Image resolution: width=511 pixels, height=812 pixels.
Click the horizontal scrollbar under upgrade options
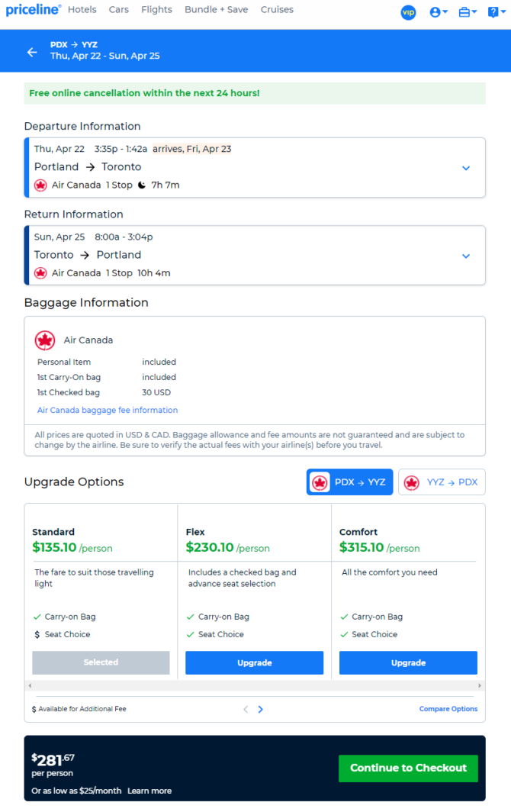click(255, 685)
